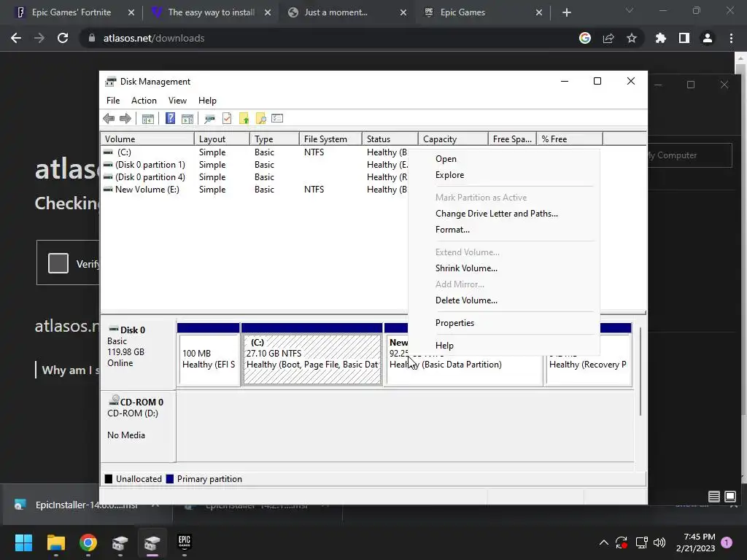
Task: Open the View menu in Disk Management
Action: coord(177,101)
